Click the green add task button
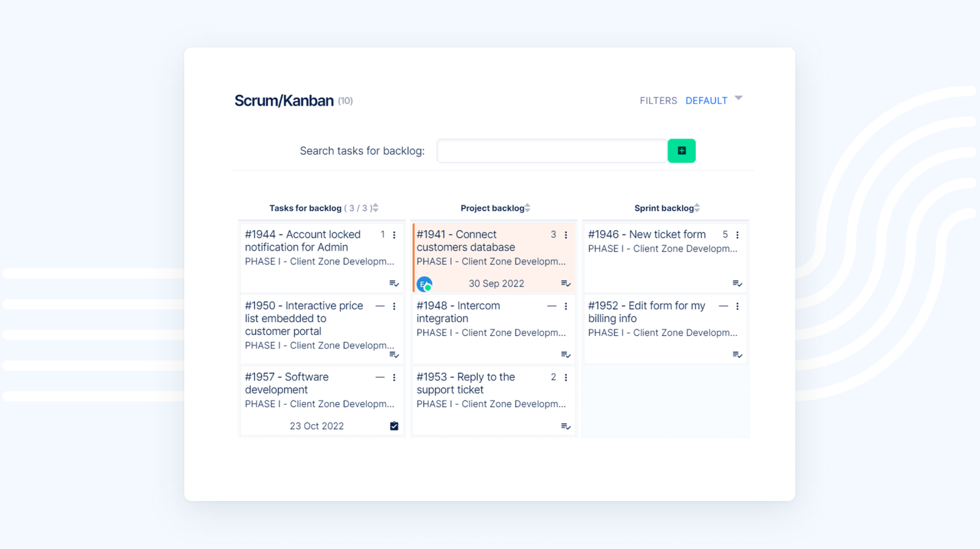Viewport: 980px width, 549px height. point(681,151)
